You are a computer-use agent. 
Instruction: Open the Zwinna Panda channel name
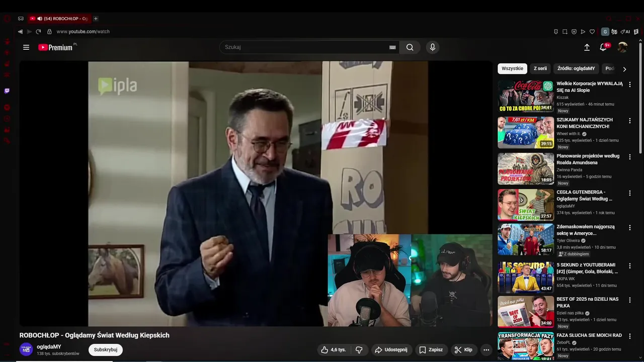tap(570, 170)
